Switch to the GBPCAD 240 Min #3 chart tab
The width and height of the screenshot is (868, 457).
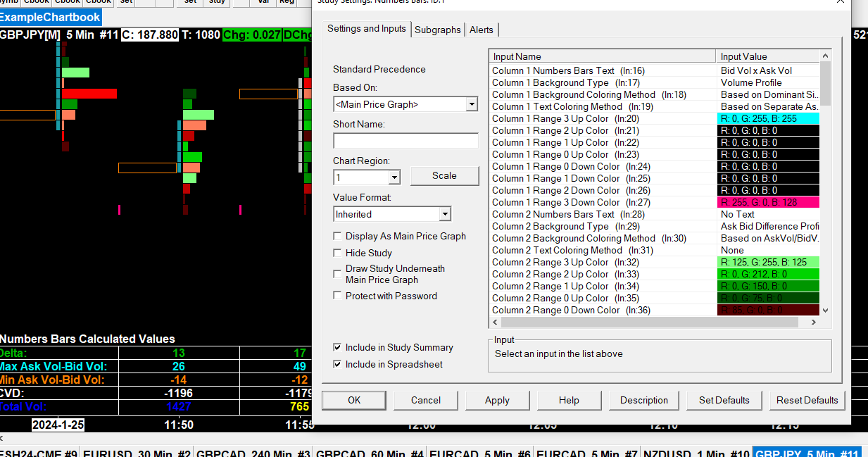coord(253,451)
